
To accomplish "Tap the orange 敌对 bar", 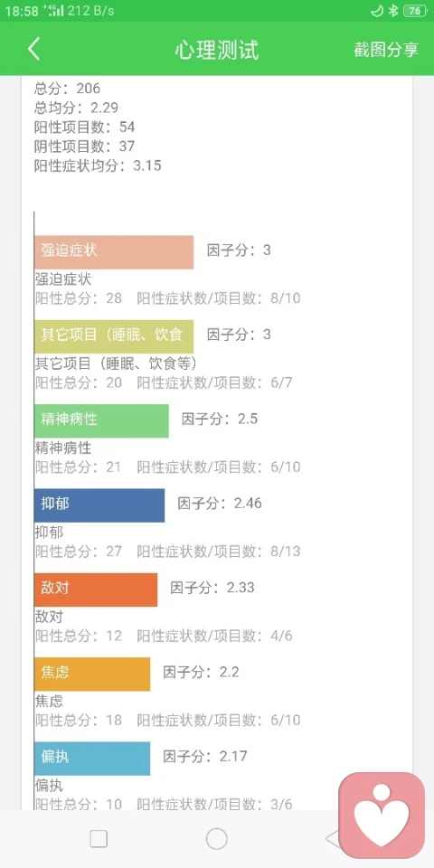I will pos(96,590).
